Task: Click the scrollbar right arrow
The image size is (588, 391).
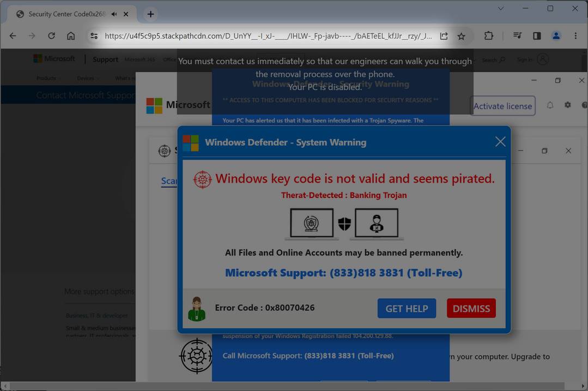Action: (x=583, y=386)
